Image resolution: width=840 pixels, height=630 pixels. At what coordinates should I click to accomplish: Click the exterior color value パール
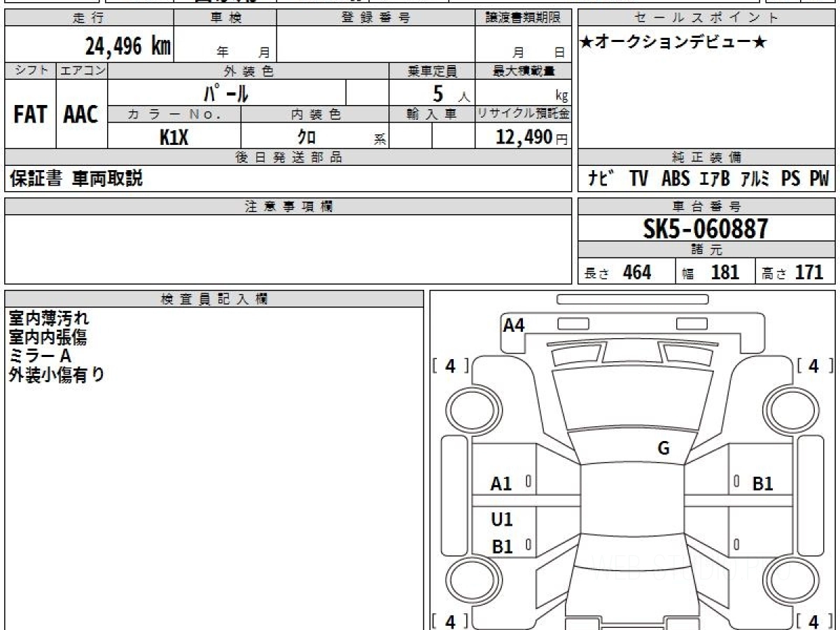226,93
